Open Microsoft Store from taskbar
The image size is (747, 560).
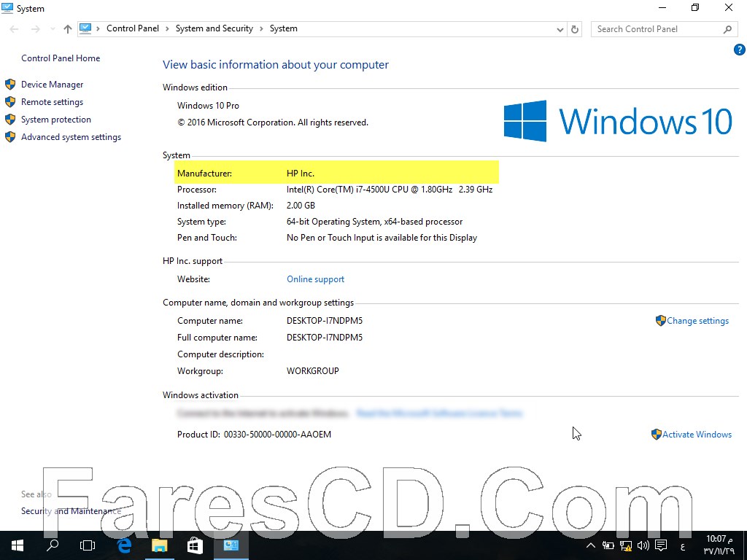(x=195, y=545)
